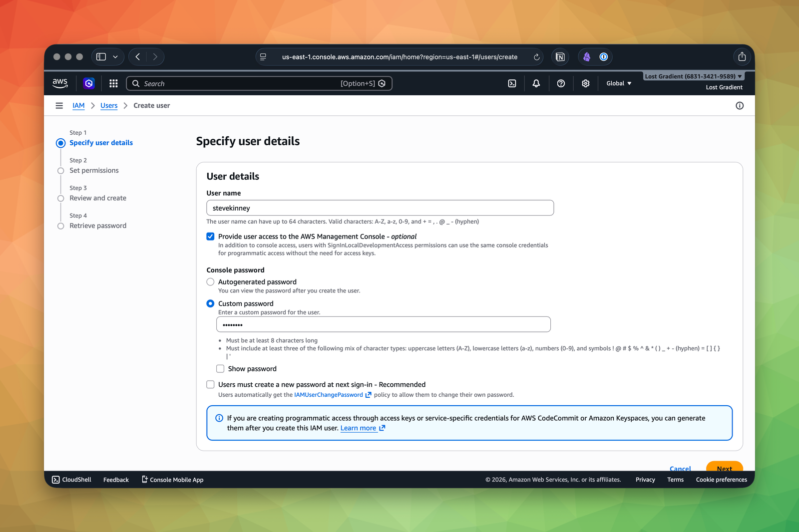Expand the Global region dropdown

[619, 83]
